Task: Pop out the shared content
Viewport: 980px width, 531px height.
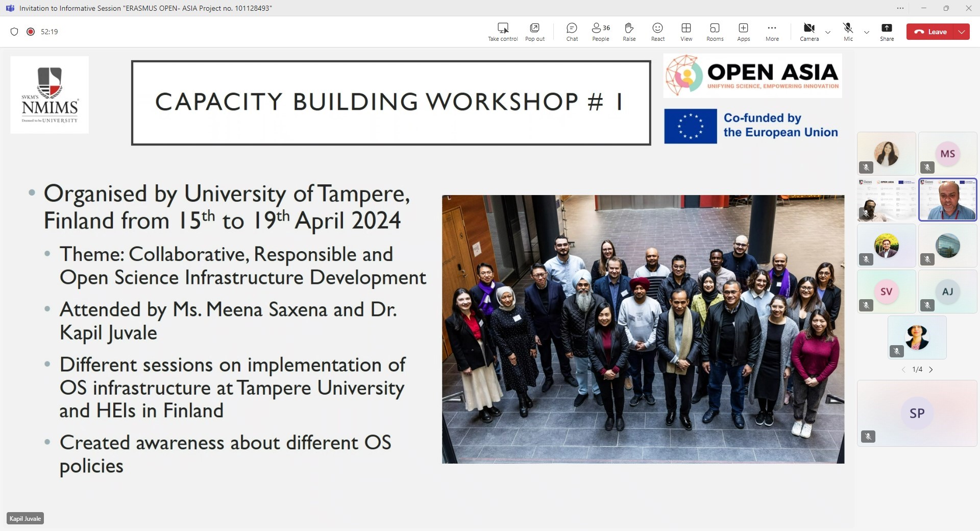Action: click(x=535, y=32)
